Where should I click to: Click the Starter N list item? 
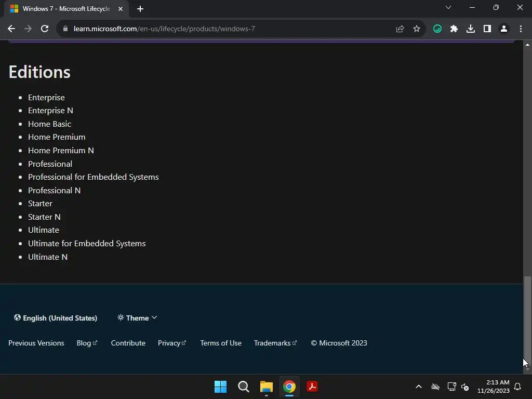click(44, 217)
